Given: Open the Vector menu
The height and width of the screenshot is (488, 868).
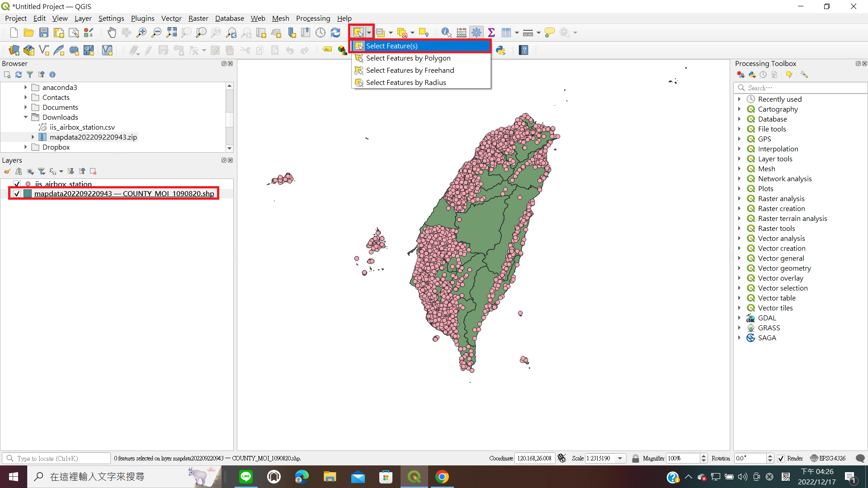Looking at the screenshot, I should coord(171,18).
